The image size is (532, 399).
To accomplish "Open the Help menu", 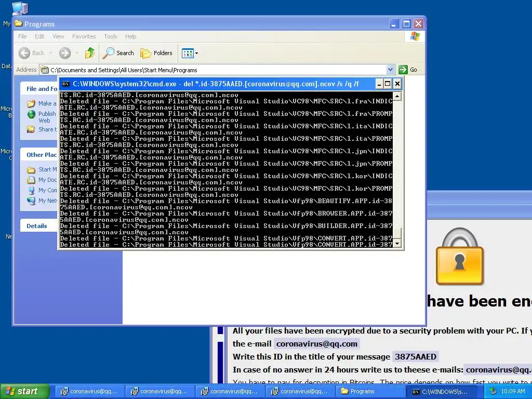I will coord(130,36).
